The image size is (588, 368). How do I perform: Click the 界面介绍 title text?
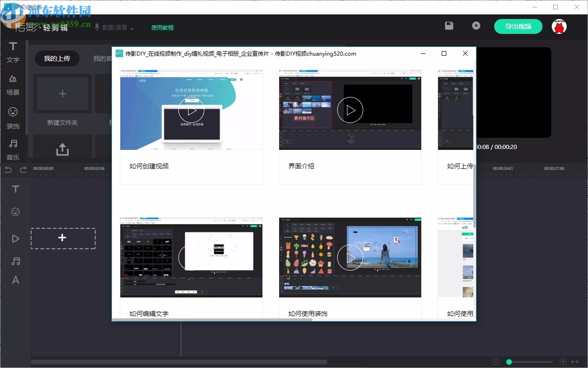pyautogui.click(x=301, y=166)
